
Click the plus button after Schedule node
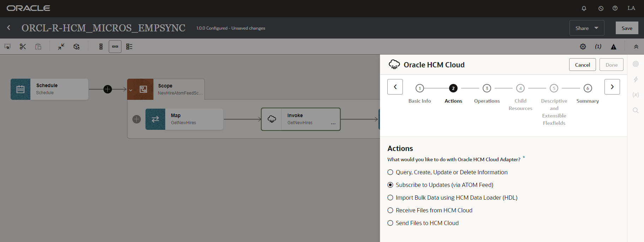pyautogui.click(x=108, y=89)
